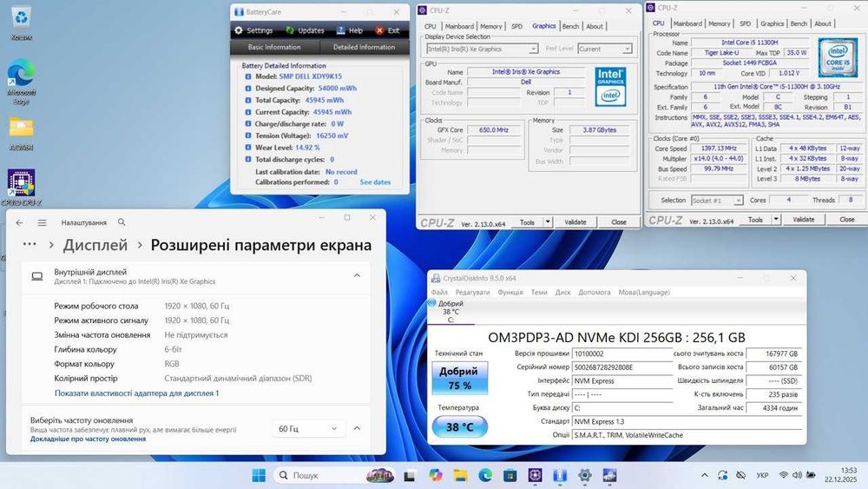The image size is (868, 489).
Task: Click Validate in Graphics CPU-Z window
Action: [575, 222]
